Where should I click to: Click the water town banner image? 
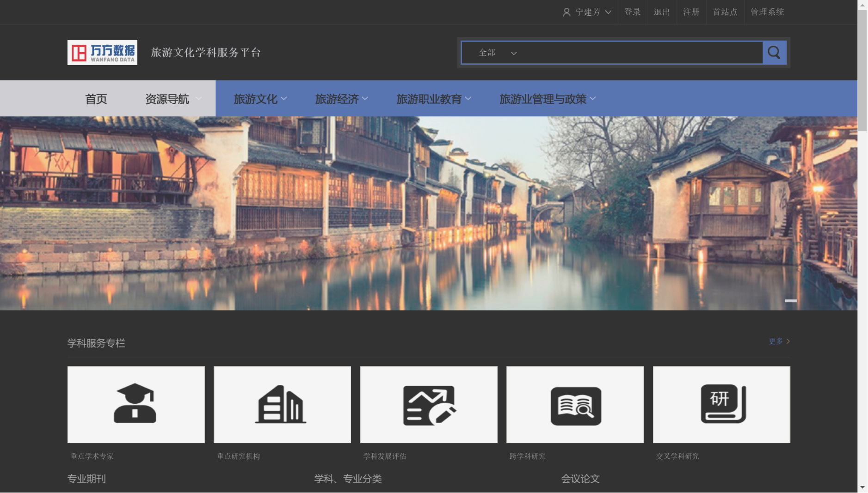[429, 213]
